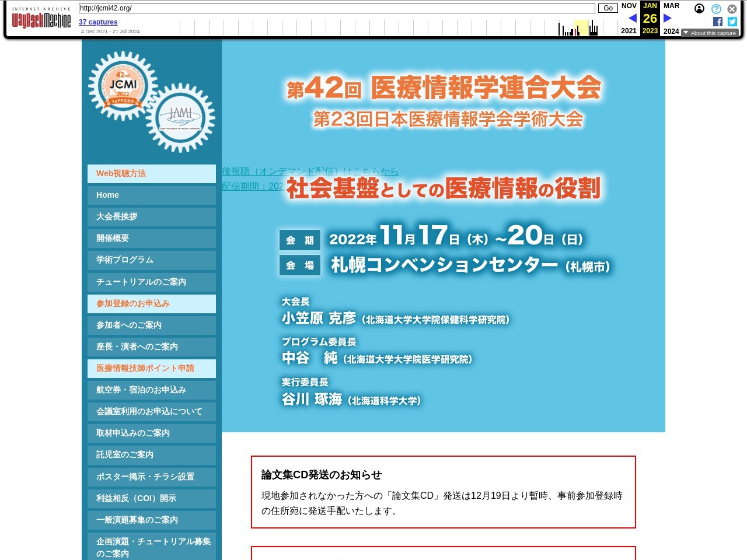The height and width of the screenshot is (560, 747).
Task: Open the user account icon
Action: click(699, 9)
